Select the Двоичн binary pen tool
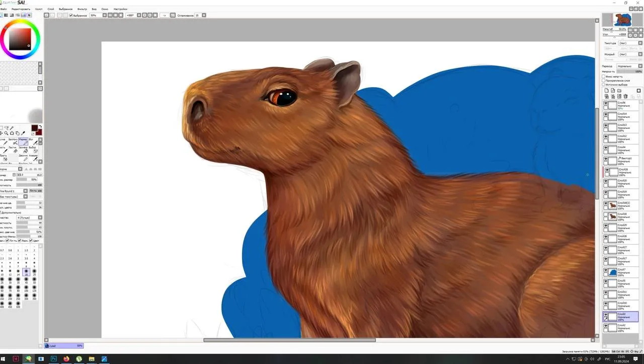 (x=24, y=158)
